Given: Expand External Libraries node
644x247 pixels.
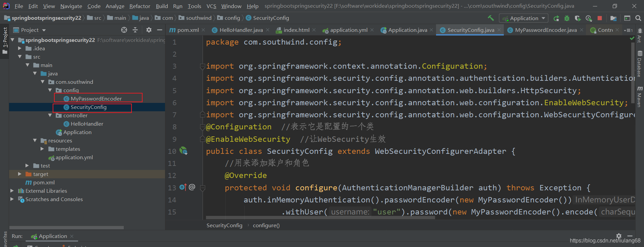Looking at the screenshot, I should click(x=12, y=191).
